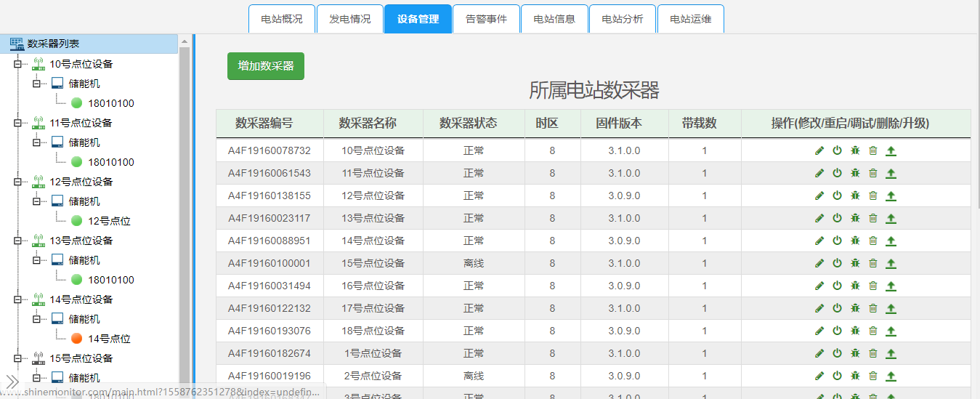This screenshot has width=980, height=399.
Task: Debug the 2号点位设备 datalogger
Action: 855,376
